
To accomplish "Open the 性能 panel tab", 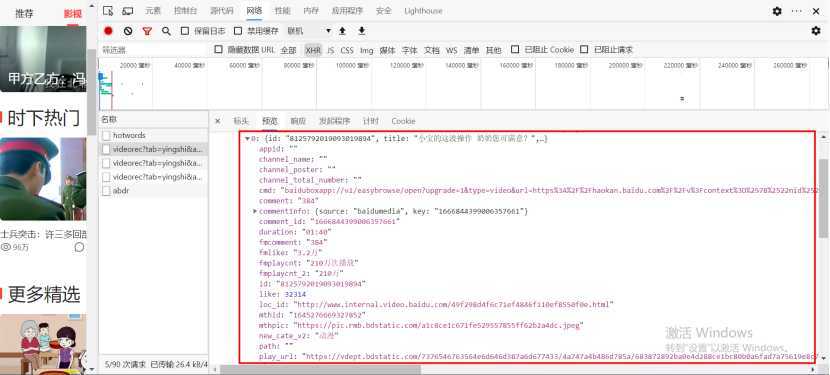I will click(282, 11).
